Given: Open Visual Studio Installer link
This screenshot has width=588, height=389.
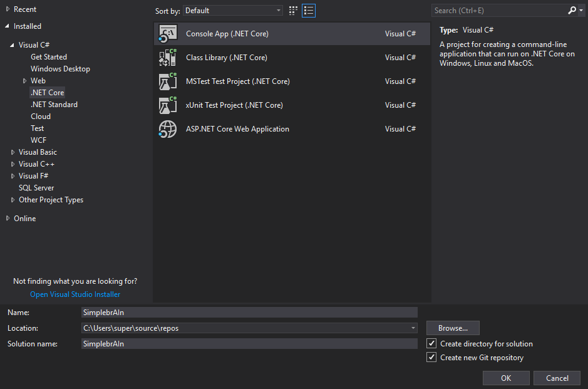Looking at the screenshot, I should [x=75, y=294].
